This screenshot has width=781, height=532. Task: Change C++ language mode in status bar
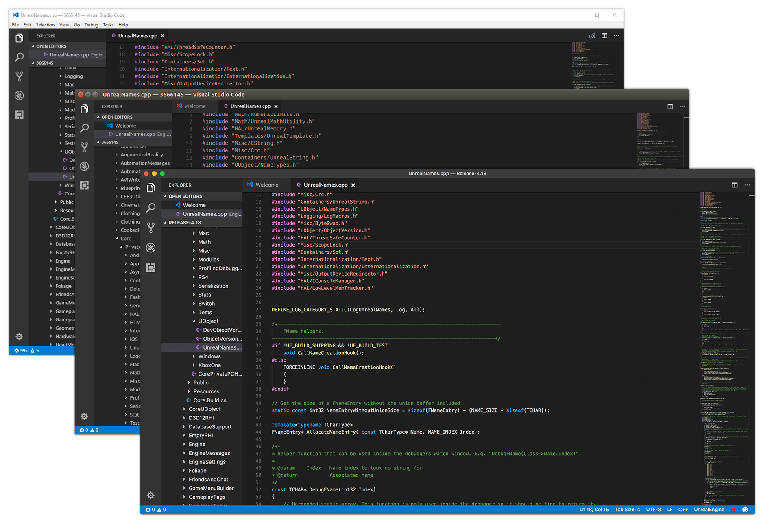click(x=683, y=510)
